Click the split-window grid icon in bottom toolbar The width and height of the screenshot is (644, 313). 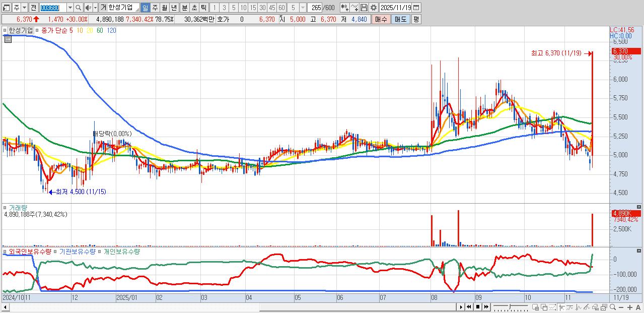tap(536, 307)
